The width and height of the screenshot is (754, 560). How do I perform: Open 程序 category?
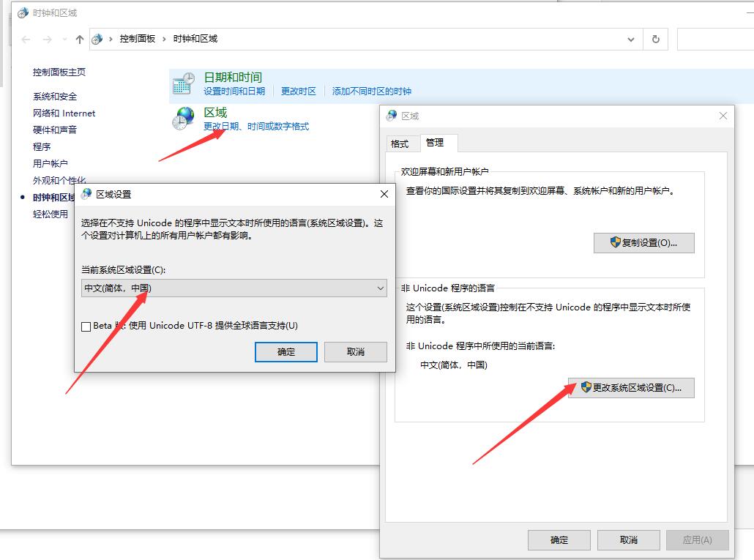(42, 146)
